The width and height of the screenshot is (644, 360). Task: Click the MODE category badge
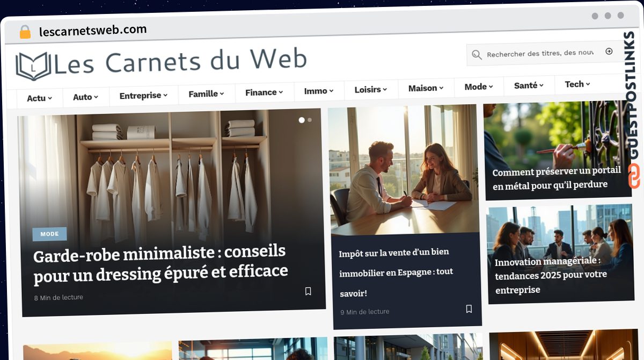(49, 234)
